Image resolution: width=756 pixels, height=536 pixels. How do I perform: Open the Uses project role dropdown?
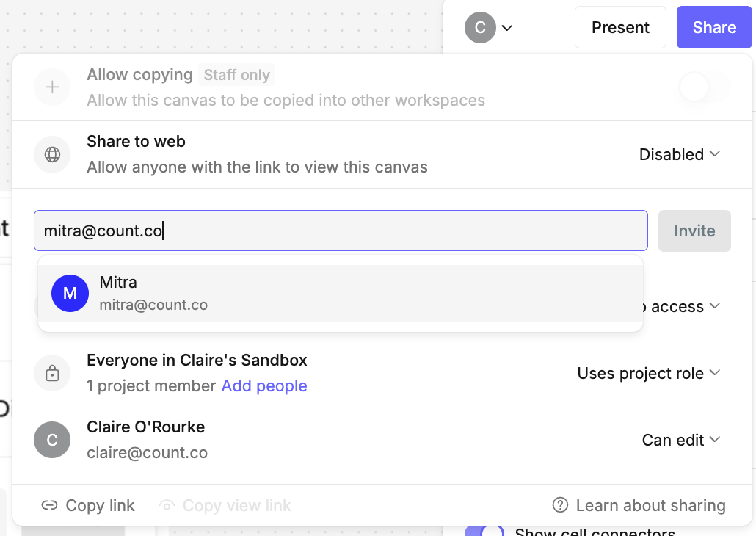(649, 373)
